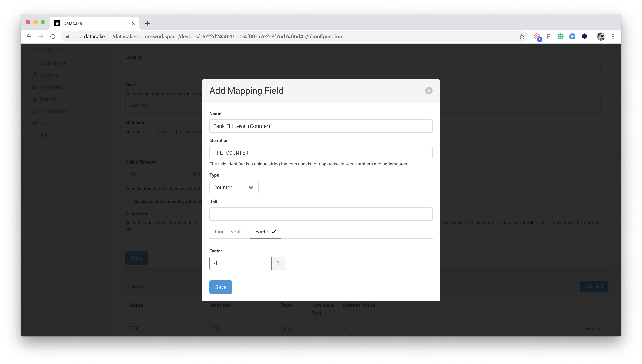Switch to the Linear scale tab

[x=229, y=231]
